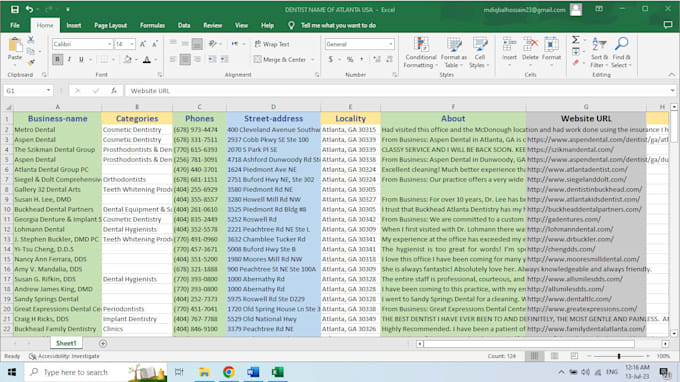
Task: Open Conditional Formatting menu
Action: point(420,52)
